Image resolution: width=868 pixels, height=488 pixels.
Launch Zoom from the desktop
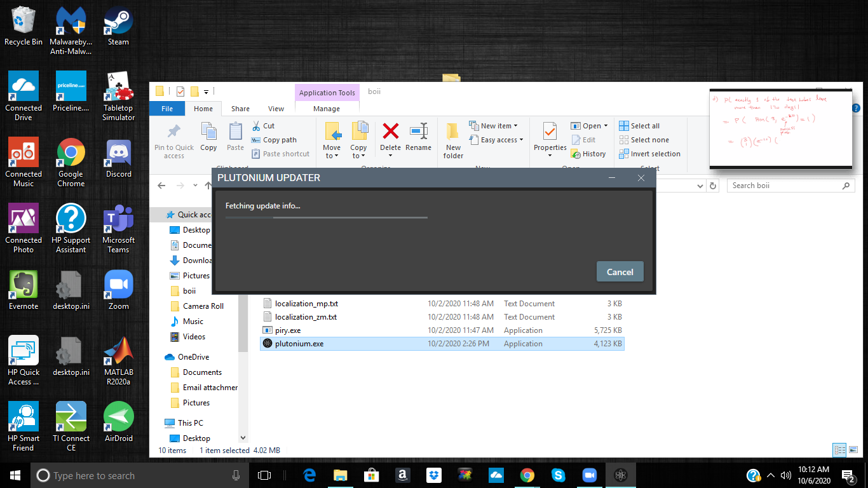tap(118, 290)
